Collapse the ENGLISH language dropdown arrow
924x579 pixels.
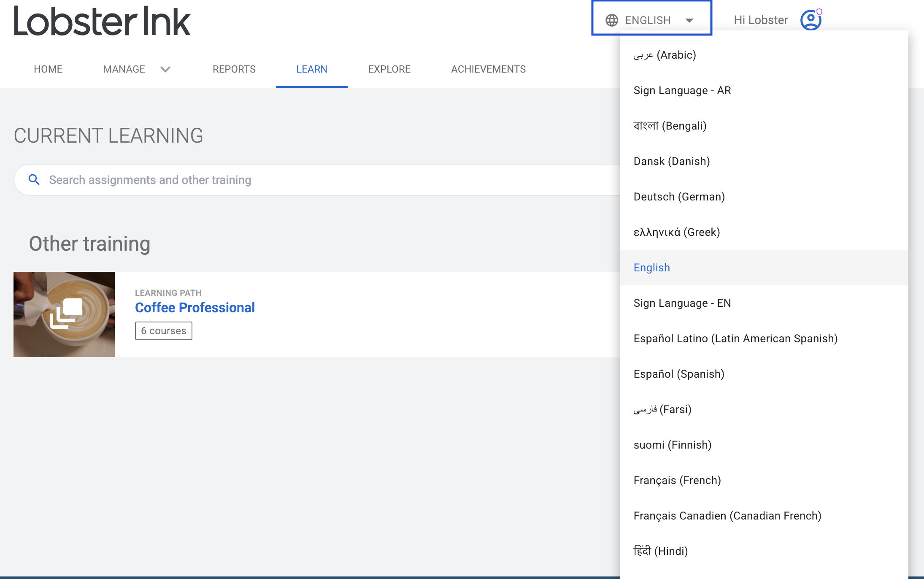[689, 20]
